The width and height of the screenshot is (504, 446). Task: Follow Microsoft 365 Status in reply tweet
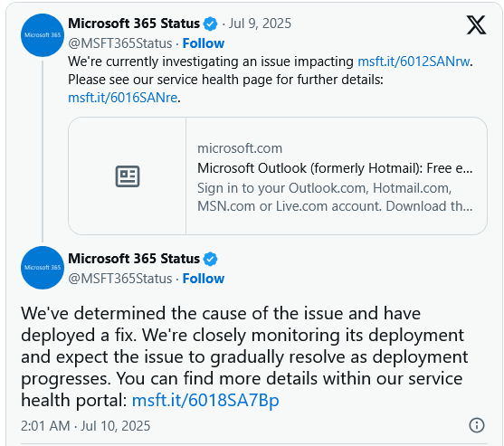tap(204, 279)
